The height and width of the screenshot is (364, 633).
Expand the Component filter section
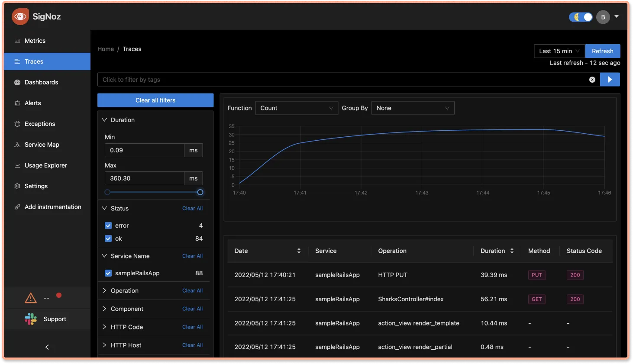click(x=104, y=309)
